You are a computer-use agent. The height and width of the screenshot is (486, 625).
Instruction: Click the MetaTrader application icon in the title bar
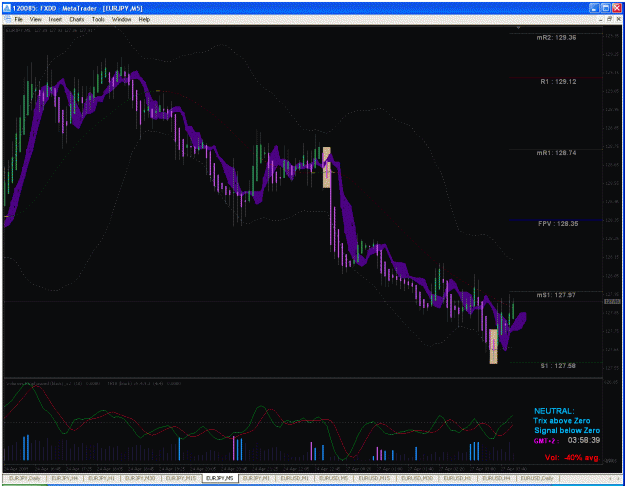(7, 8)
